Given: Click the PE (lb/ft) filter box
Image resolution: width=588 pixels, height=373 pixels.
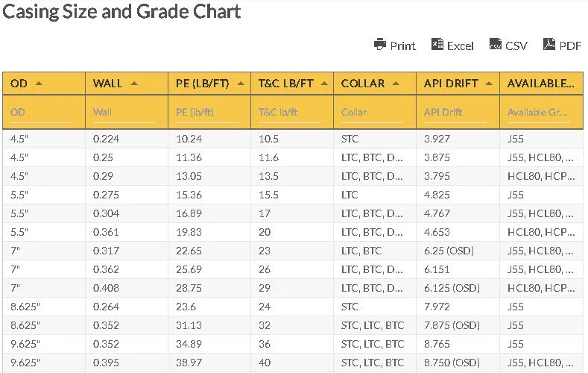Looking at the screenshot, I should (x=206, y=113).
